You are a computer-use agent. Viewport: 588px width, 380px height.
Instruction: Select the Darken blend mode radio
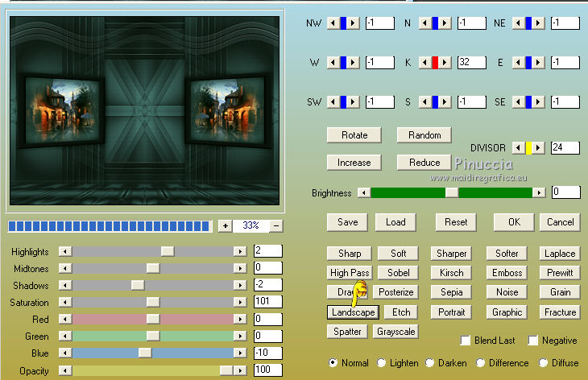coord(430,363)
